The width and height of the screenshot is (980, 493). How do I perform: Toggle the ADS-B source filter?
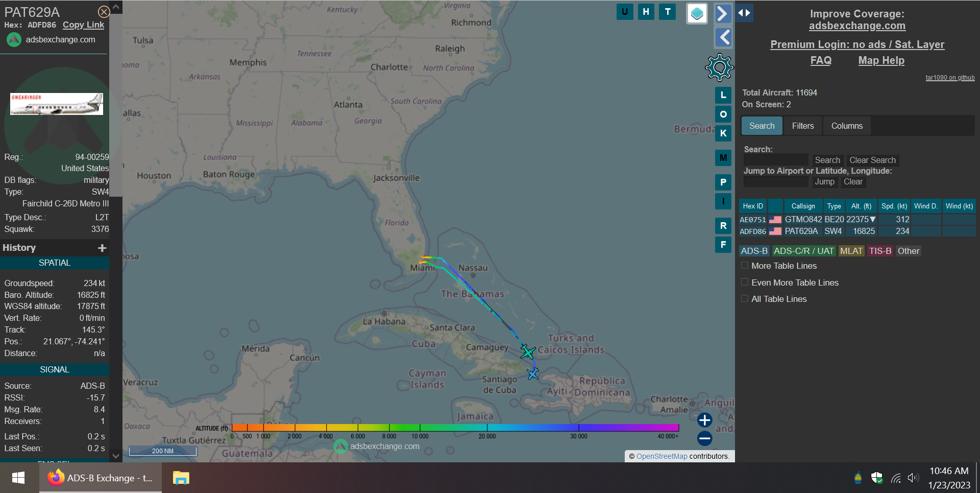tap(754, 251)
